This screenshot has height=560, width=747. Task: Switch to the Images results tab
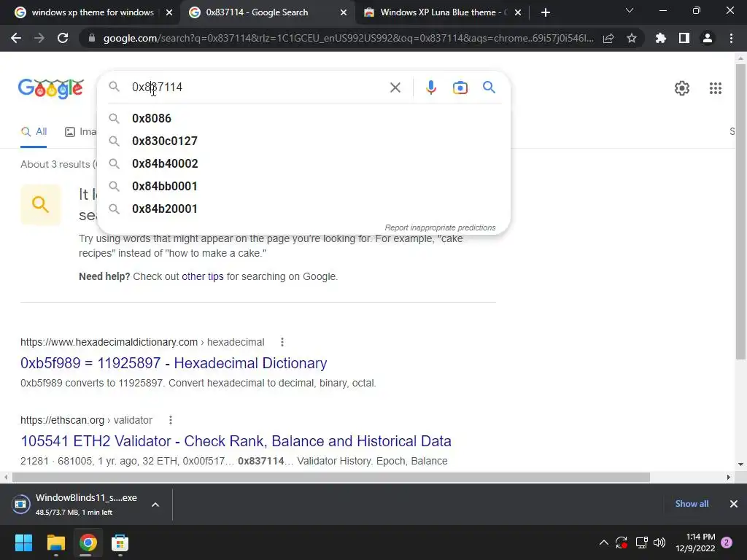[x=80, y=131]
